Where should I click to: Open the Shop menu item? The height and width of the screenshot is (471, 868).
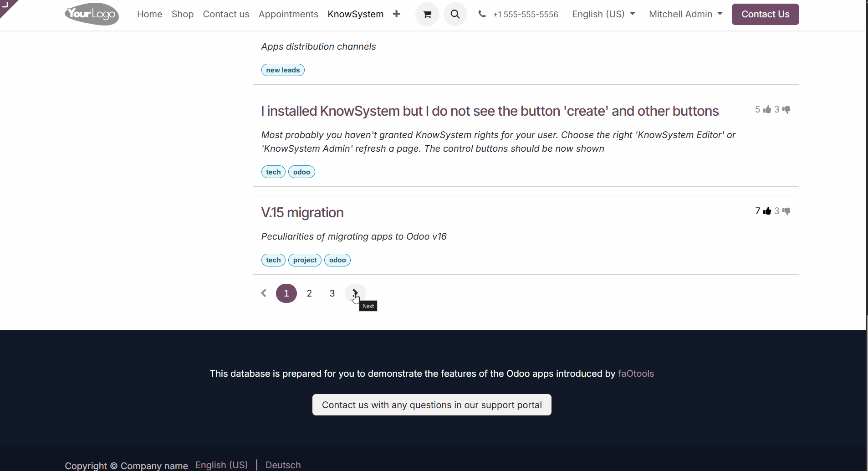pyautogui.click(x=183, y=14)
